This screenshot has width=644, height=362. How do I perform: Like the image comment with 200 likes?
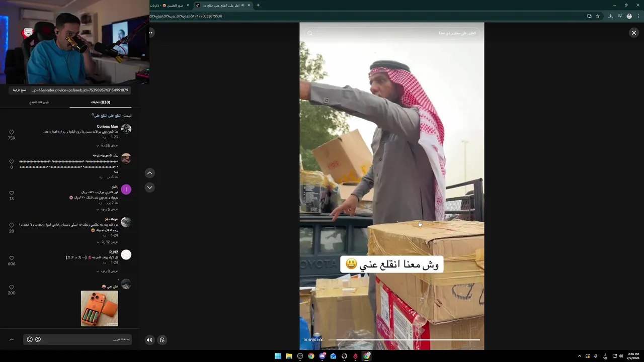point(12,288)
